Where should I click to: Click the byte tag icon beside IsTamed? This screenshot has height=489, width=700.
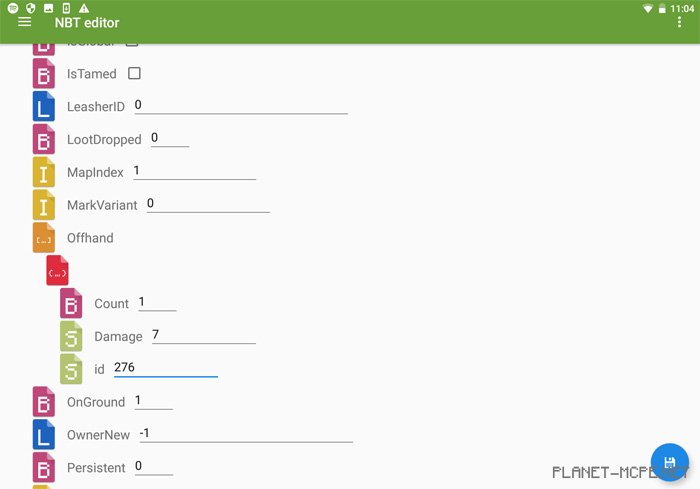coord(44,74)
